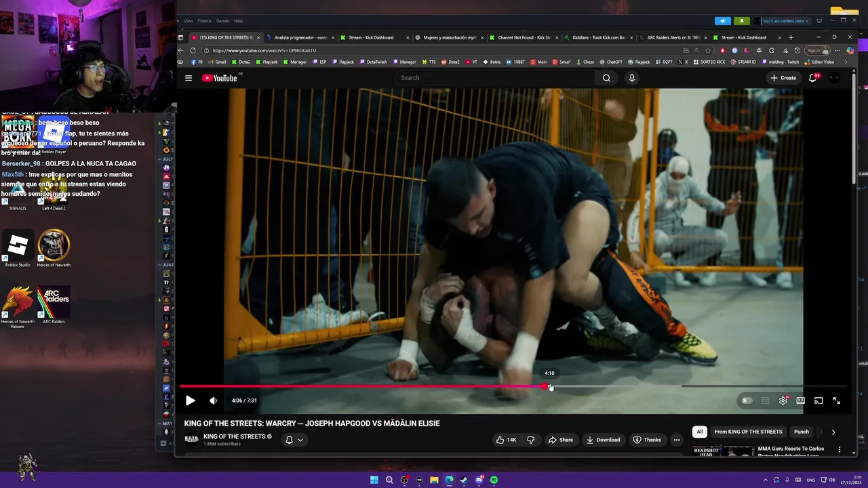Open the Gmail bookmark
Screen dimensions: 868x488
click(217, 62)
